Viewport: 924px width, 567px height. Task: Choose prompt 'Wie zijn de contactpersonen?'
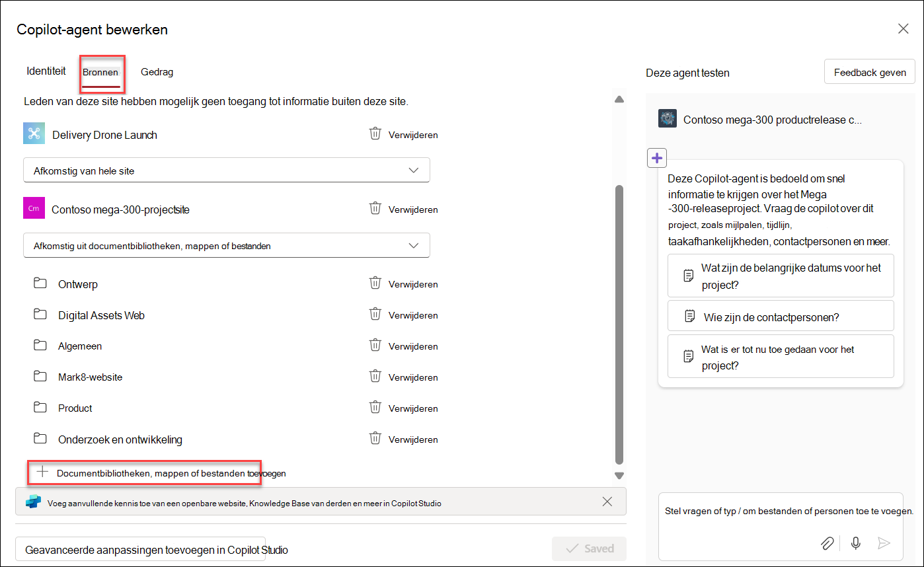coord(781,316)
